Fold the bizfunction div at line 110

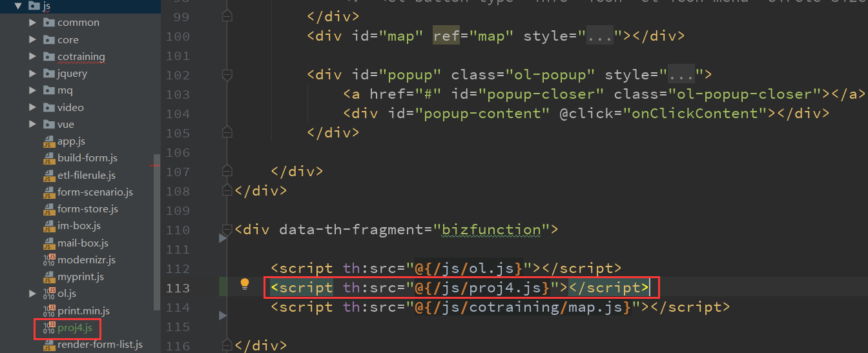pos(226,230)
